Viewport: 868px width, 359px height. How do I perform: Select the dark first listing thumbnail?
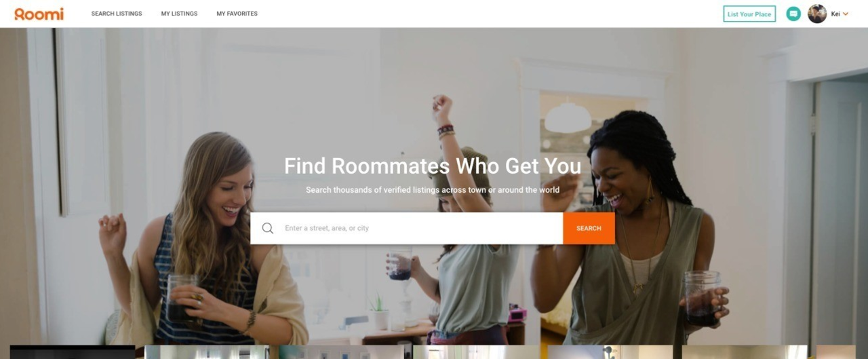73,352
